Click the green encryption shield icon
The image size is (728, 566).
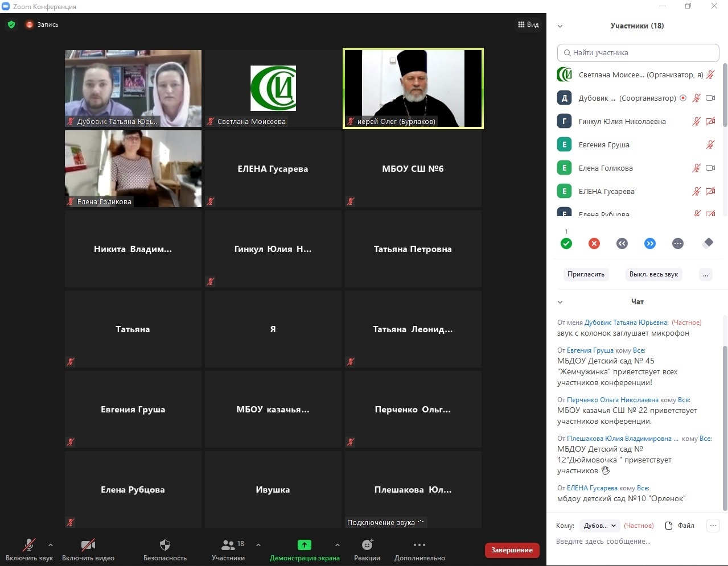pyautogui.click(x=11, y=24)
